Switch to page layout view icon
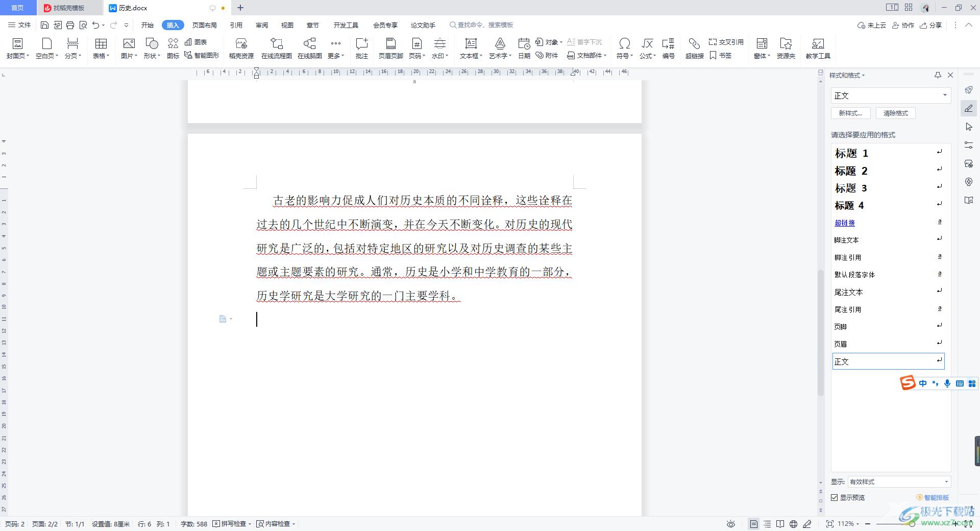This screenshot has height=531, width=980. [x=754, y=524]
